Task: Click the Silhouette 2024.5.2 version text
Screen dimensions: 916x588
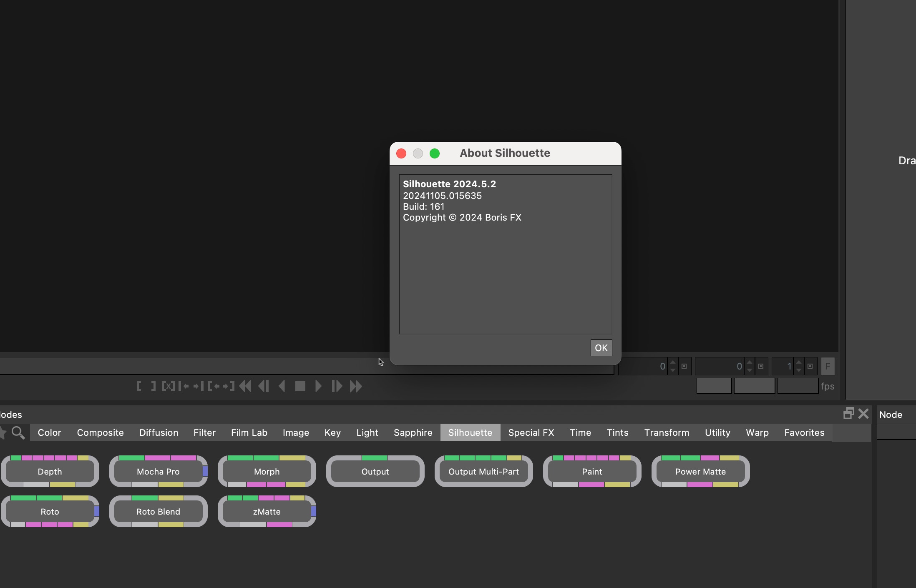Action: tap(450, 184)
